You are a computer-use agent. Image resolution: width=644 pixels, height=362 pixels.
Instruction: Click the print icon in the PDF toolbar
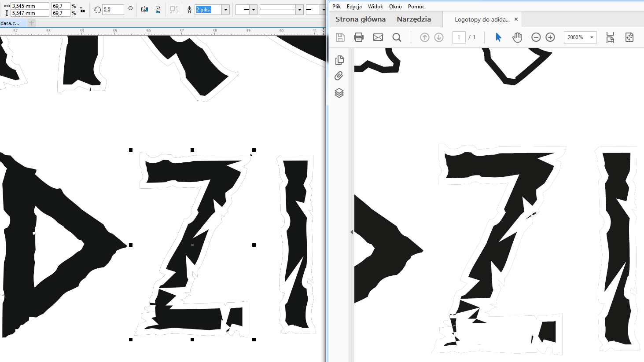click(x=359, y=37)
